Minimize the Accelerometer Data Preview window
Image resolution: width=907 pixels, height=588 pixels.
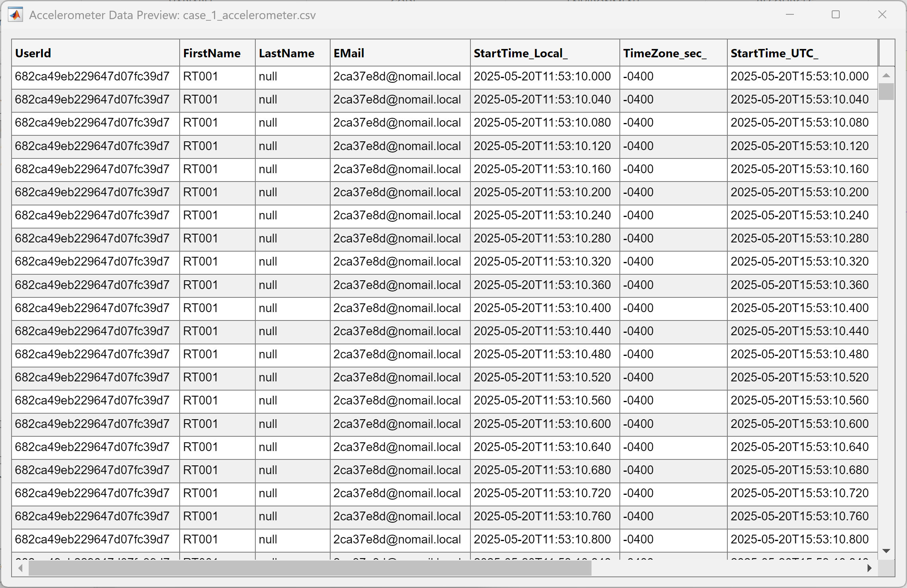(790, 15)
